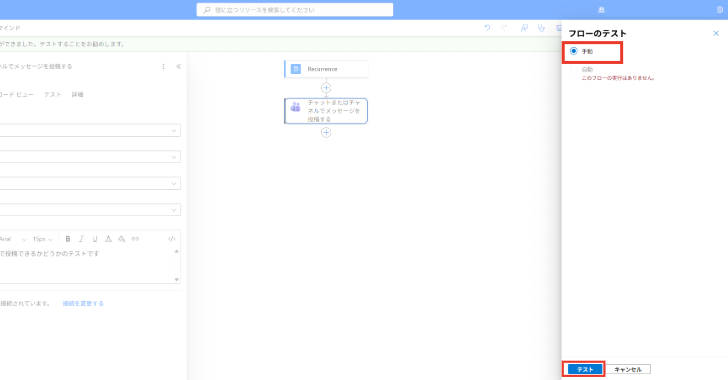Click the Teams icon on the message action card

point(296,107)
